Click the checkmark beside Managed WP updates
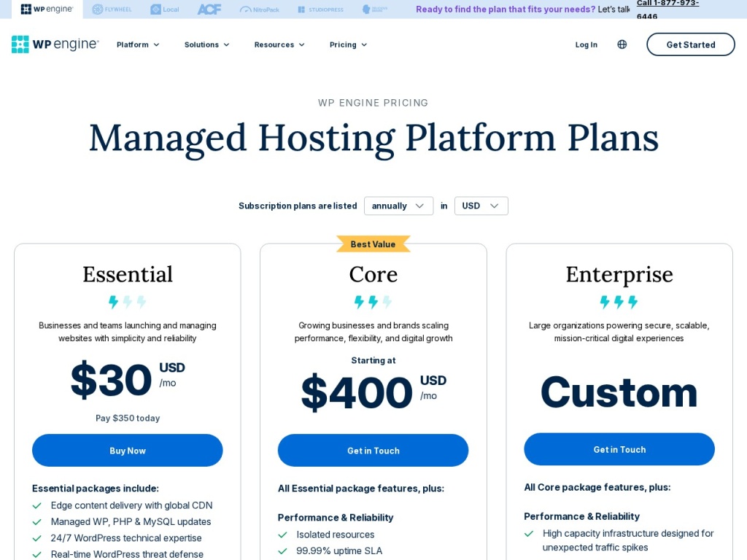 [36, 522]
